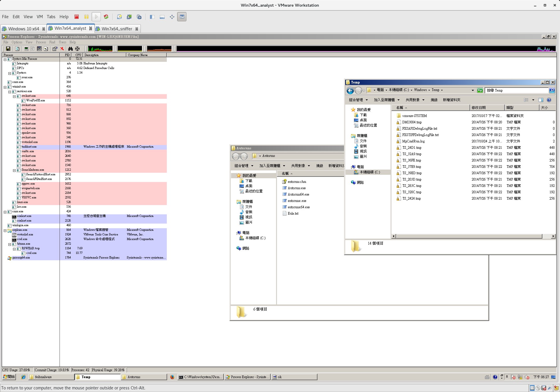This screenshot has height=392, width=560.
Task: Open the view options dropdown arrow in Temp
Action: (533, 100)
